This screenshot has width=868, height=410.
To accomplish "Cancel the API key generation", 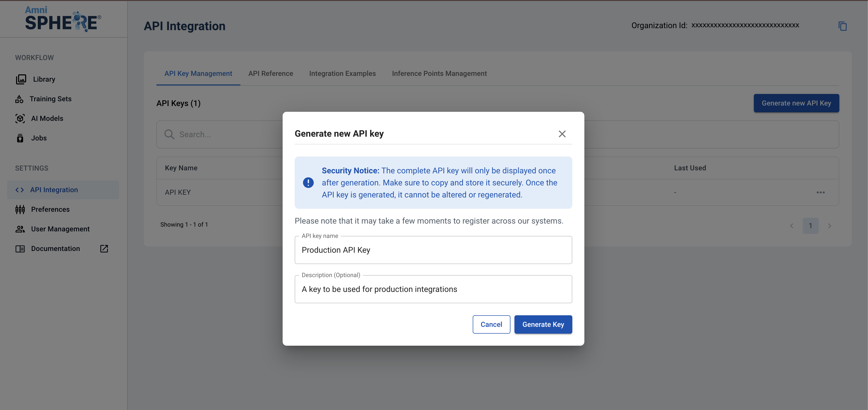I will tap(491, 325).
